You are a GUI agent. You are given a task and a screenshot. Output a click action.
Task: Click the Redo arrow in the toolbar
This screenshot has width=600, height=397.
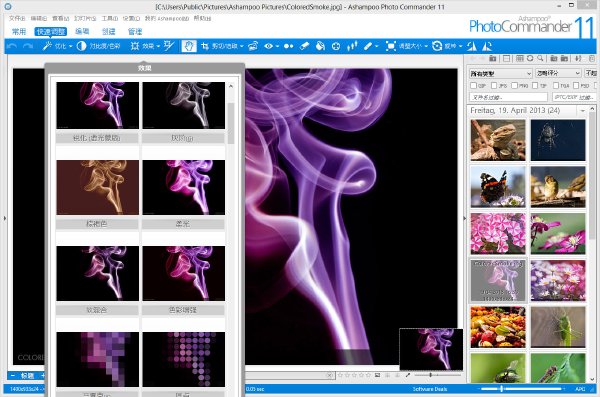click(x=28, y=46)
